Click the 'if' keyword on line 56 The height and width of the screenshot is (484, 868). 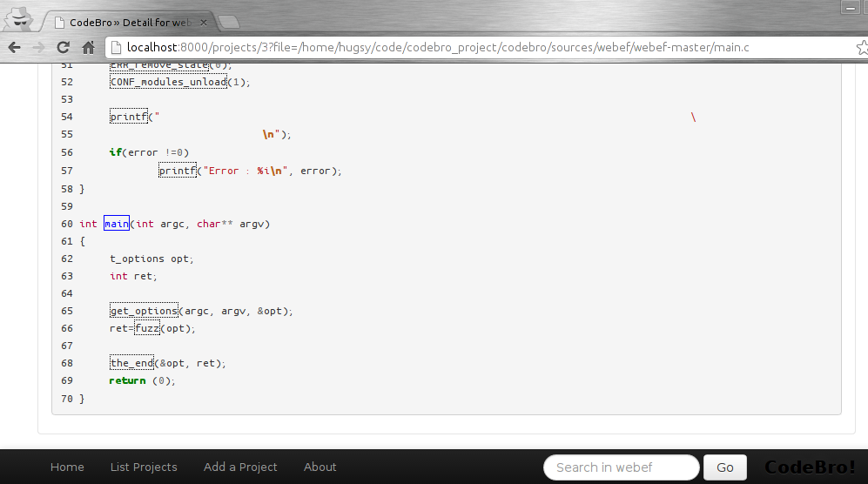click(115, 152)
